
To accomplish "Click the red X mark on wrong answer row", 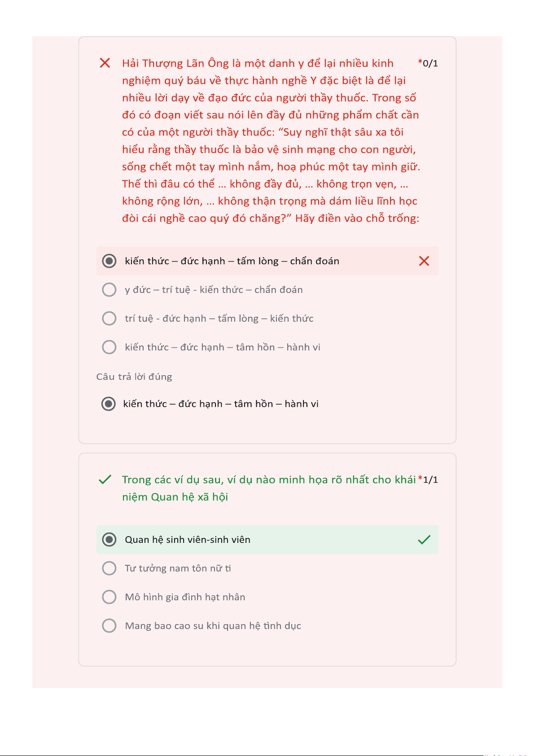I will (424, 261).
